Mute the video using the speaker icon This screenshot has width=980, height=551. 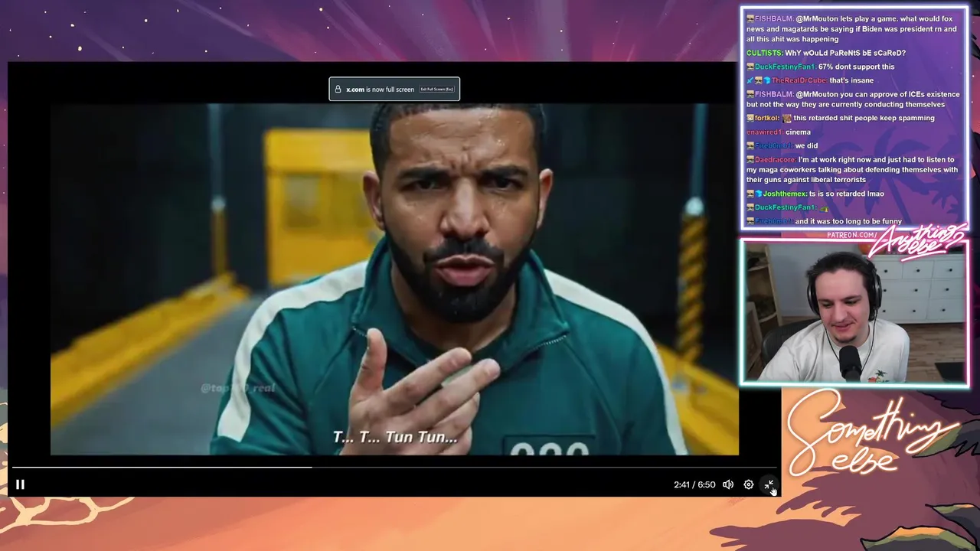(728, 484)
